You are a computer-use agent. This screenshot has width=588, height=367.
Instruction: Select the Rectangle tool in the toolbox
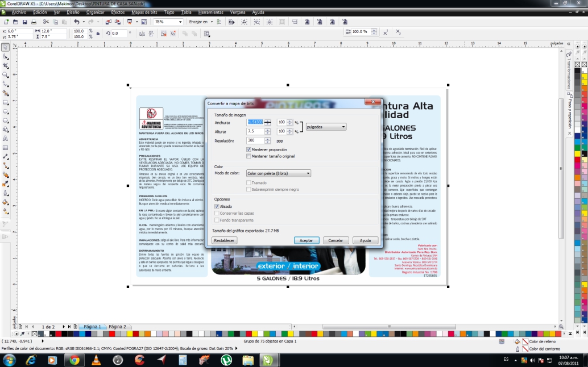pyautogui.click(x=6, y=103)
